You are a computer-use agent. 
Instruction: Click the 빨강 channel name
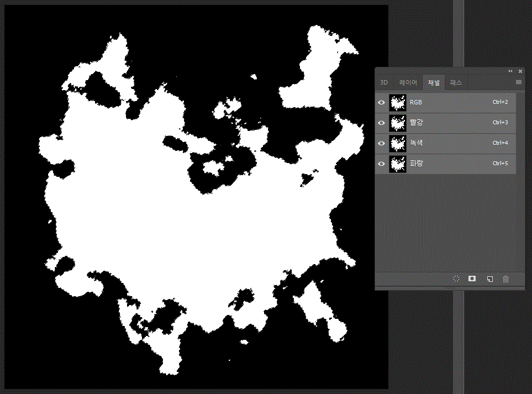(x=417, y=123)
